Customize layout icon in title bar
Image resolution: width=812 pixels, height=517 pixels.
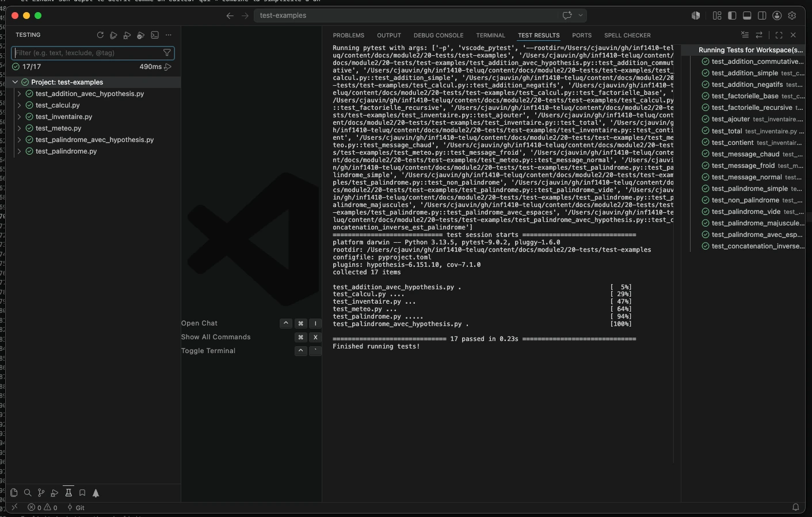[x=717, y=16]
